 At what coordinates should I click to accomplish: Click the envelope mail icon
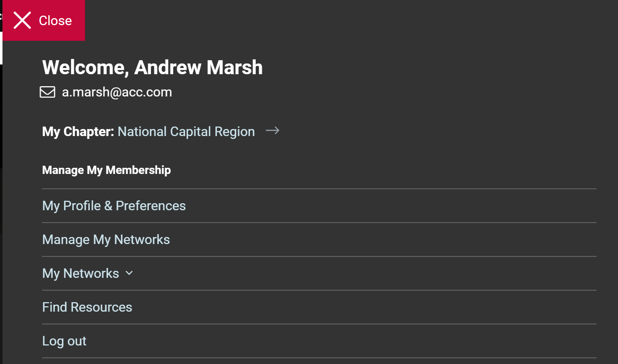pyautogui.click(x=47, y=92)
